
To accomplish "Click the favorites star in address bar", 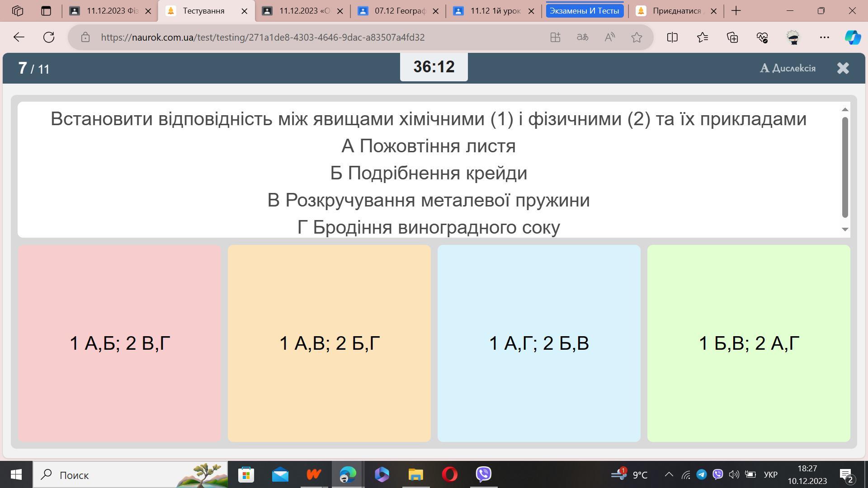I will coord(637,38).
